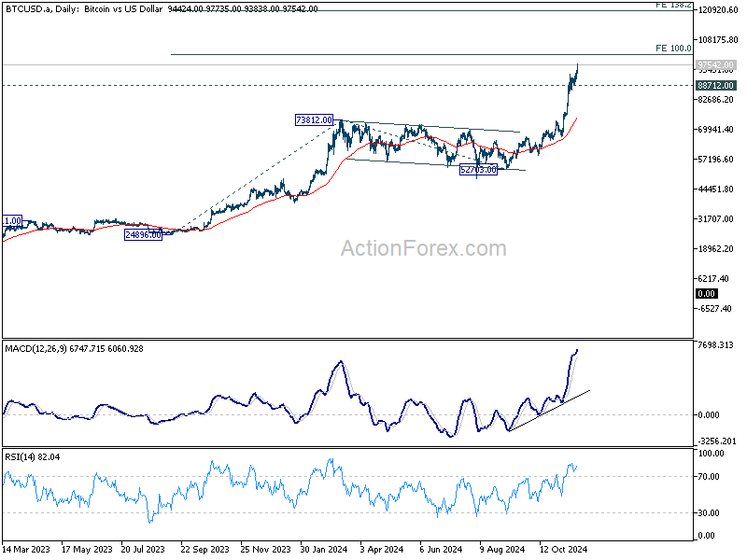Click the BTCUSD.a Daily chart title
The image size is (747, 560).
click(x=83, y=8)
